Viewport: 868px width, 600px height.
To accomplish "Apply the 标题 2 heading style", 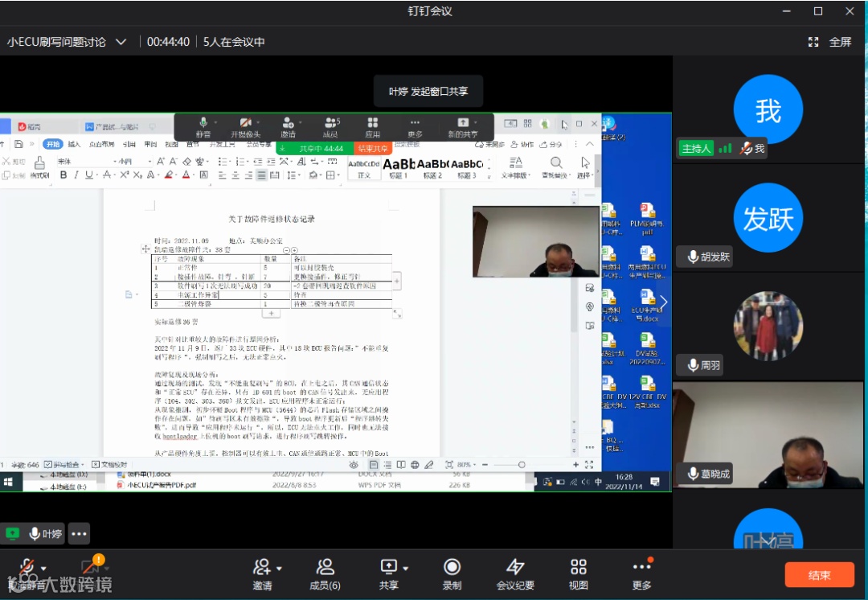I will tap(433, 168).
